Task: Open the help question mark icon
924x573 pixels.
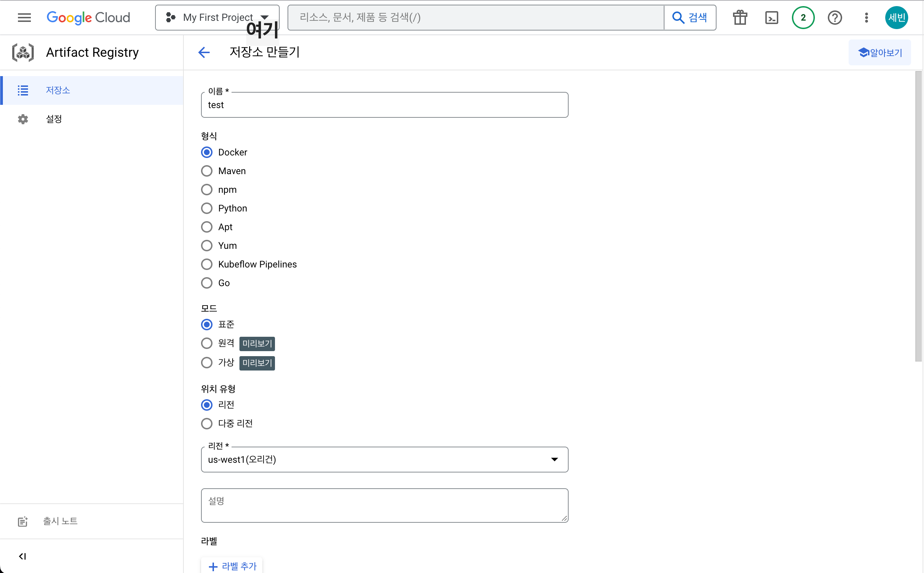Action: [x=835, y=18]
